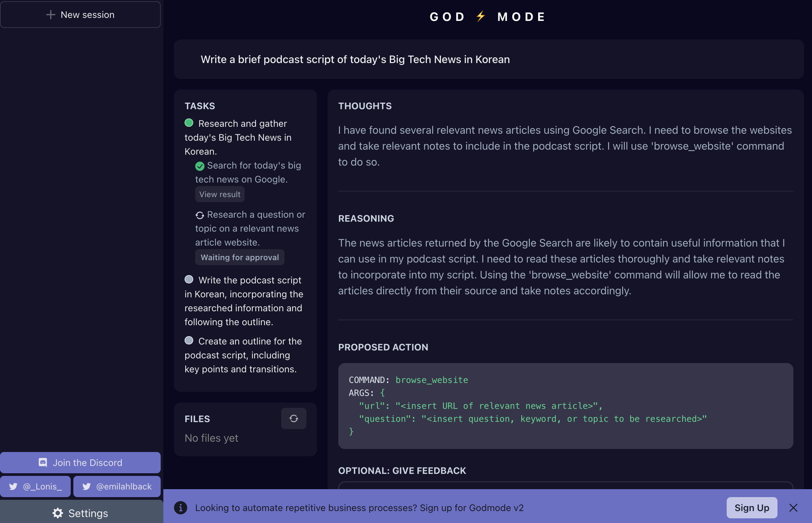Click the green circle of the research task
Screen dimensions: 812x523
[x=189, y=122]
